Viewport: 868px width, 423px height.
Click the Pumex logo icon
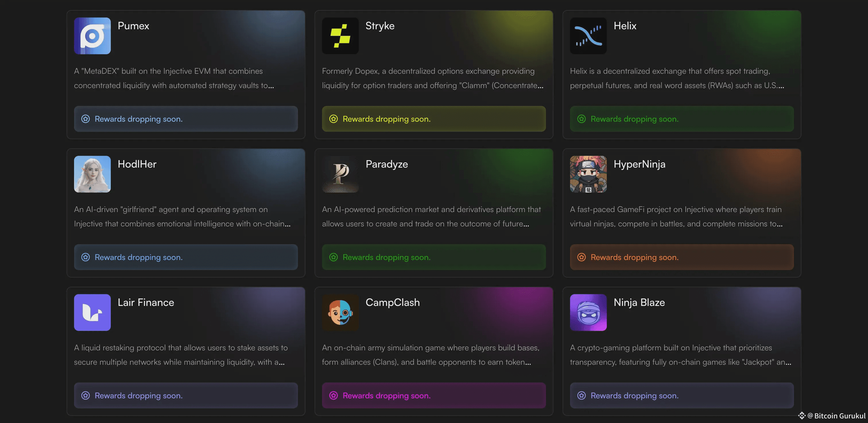pos(92,36)
